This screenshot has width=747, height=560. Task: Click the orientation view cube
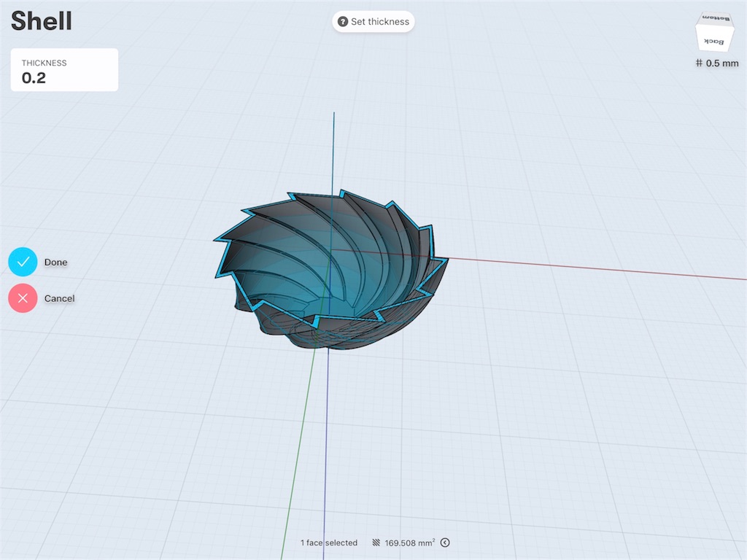click(714, 32)
